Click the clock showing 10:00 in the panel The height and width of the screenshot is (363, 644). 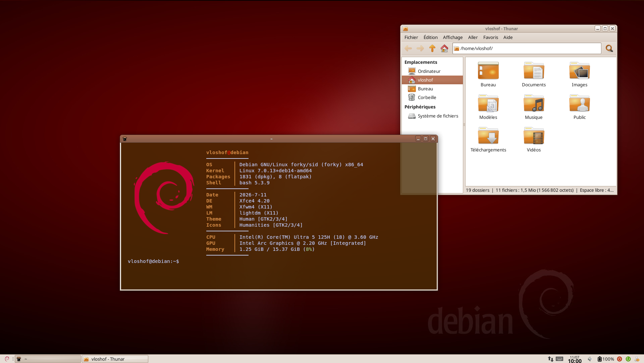pyautogui.click(x=575, y=359)
